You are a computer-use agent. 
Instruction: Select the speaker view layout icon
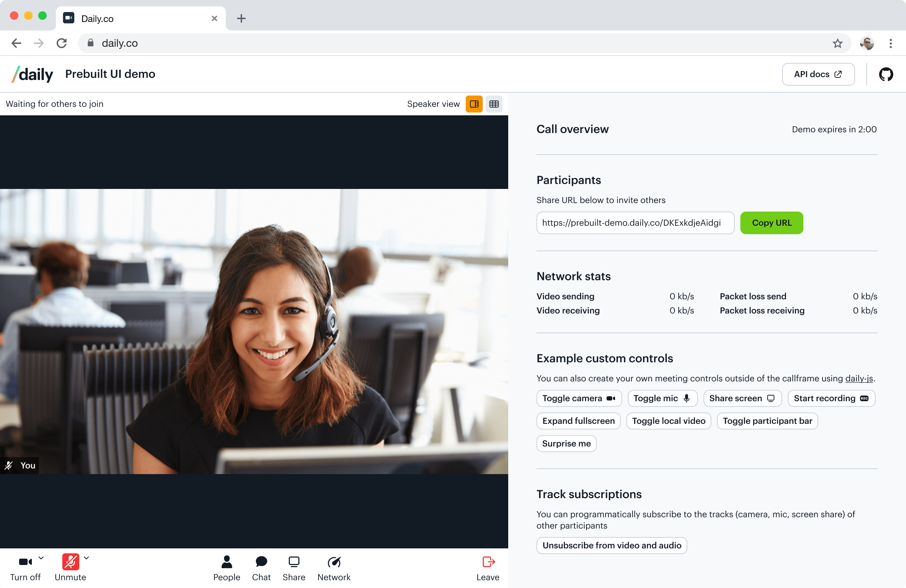pos(474,104)
